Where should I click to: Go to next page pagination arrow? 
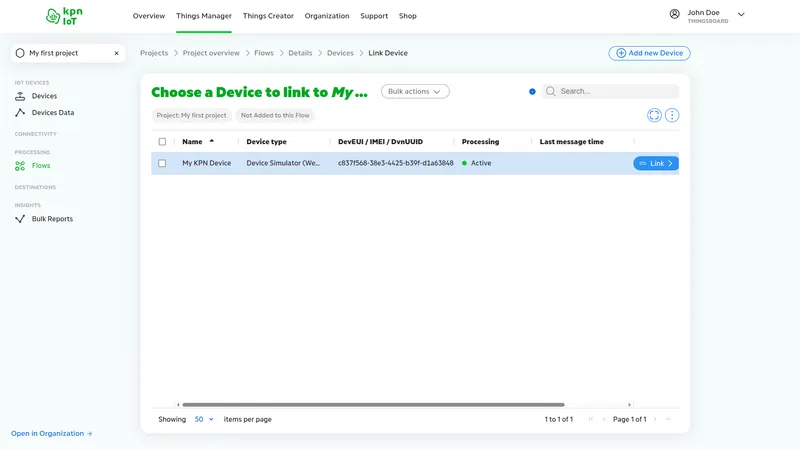click(655, 419)
